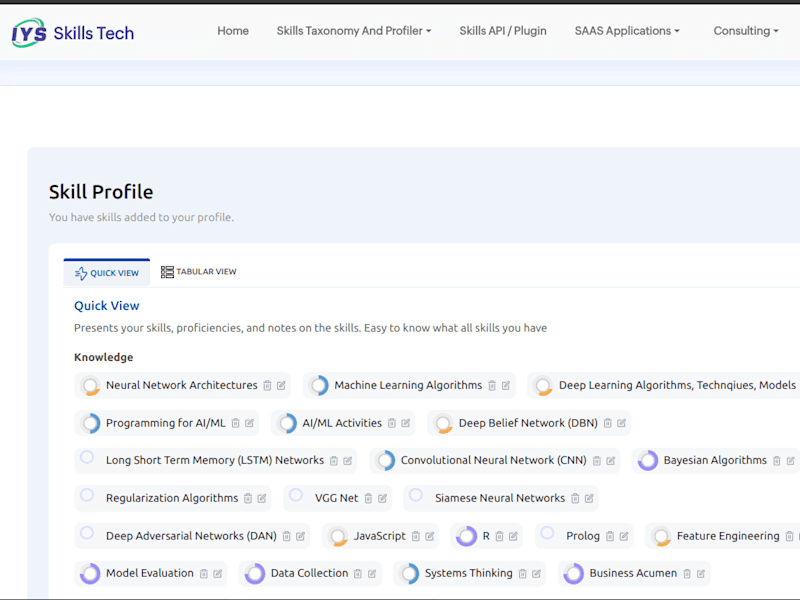Click the JavaScript proficiency ring

[x=338, y=537]
